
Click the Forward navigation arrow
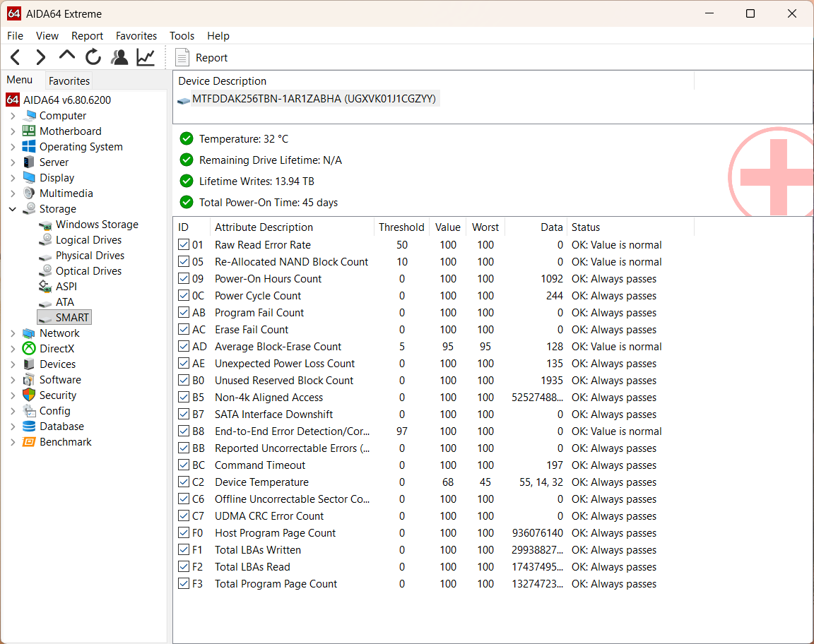click(x=41, y=57)
